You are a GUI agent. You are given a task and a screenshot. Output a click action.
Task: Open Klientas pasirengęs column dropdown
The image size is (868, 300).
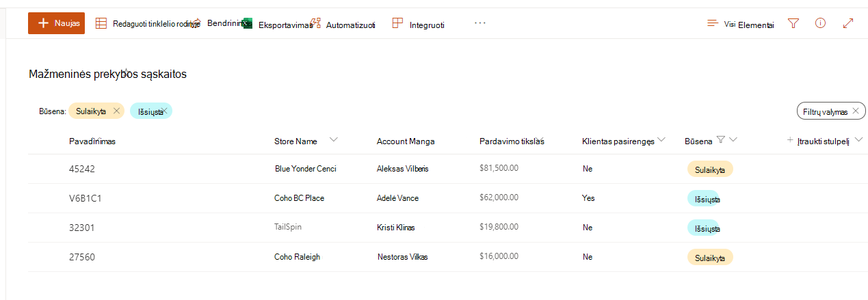pyautogui.click(x=661, y=140)
